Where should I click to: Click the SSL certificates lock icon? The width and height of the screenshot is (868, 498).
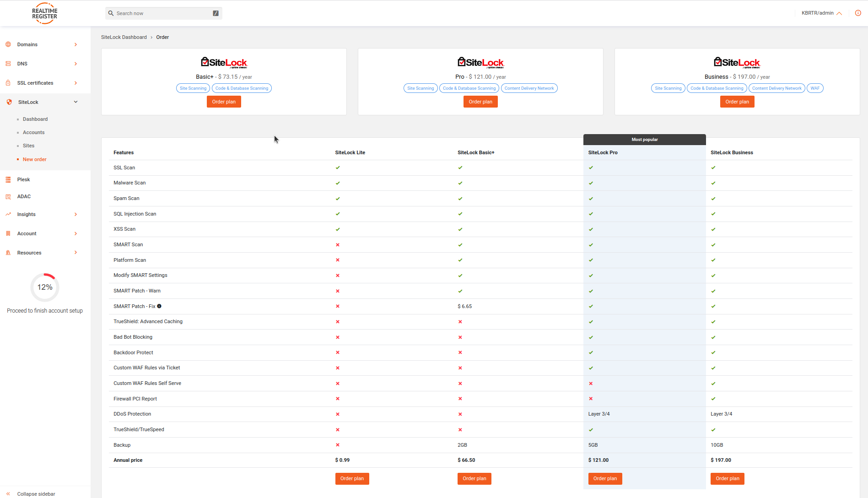8,83
